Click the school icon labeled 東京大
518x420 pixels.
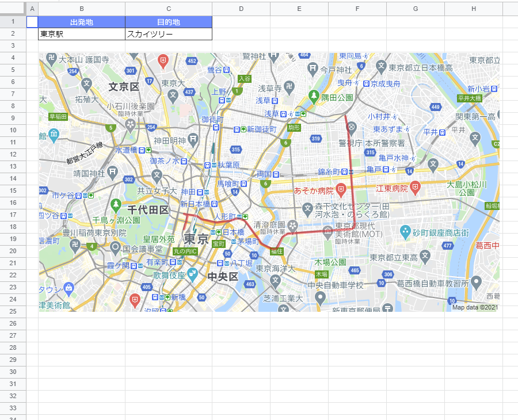[173, 94]
